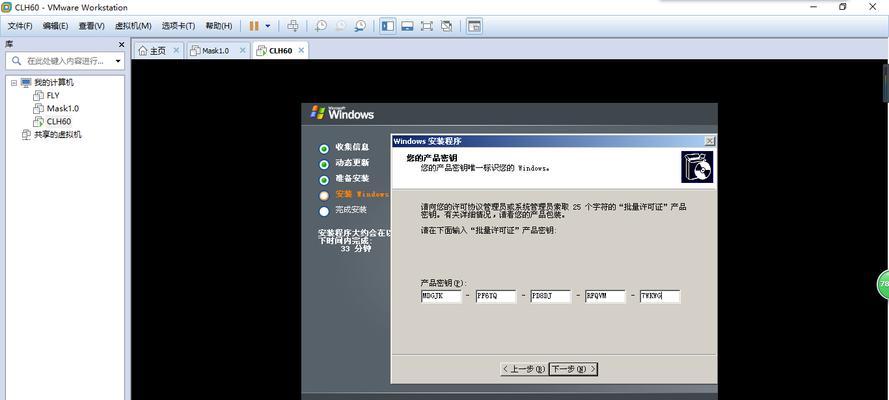Click the 产品密钥(P): label
The width and height of the screenshot is (889, 400).
click(x=442, y=283)
